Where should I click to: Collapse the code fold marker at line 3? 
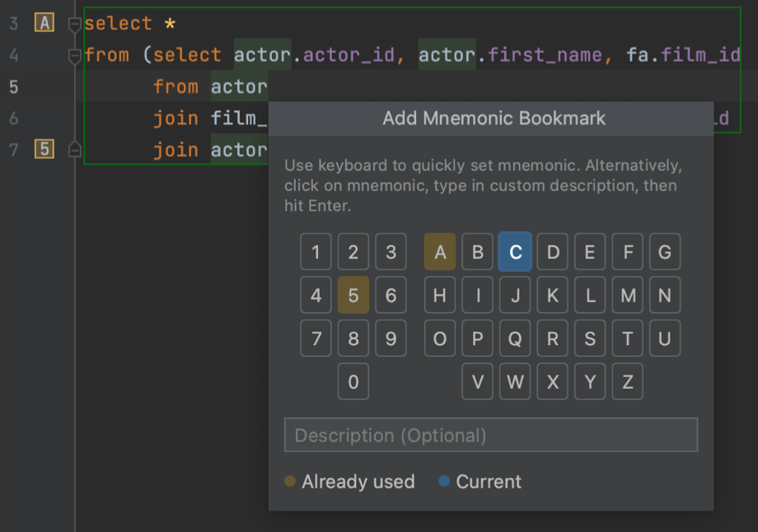73,23
